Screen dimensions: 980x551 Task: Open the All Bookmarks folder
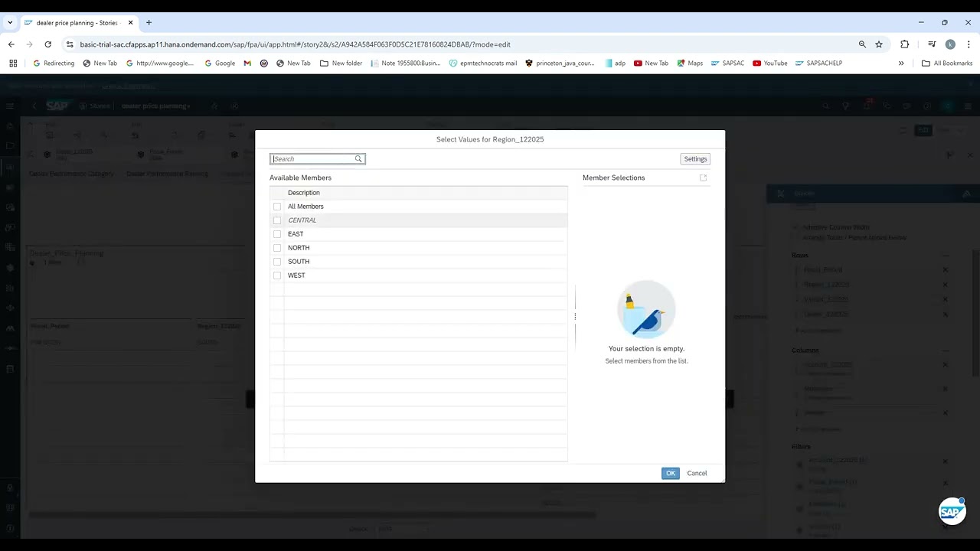[x=947, y=64]
